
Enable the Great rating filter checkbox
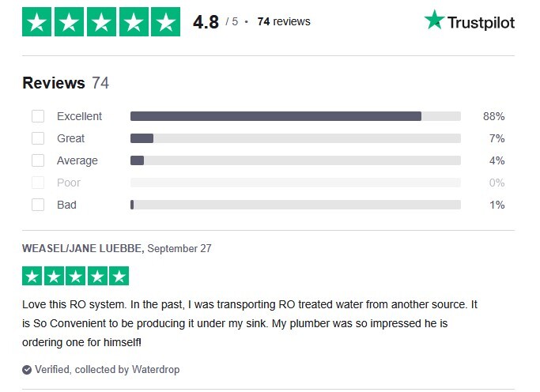coord(38,138)
